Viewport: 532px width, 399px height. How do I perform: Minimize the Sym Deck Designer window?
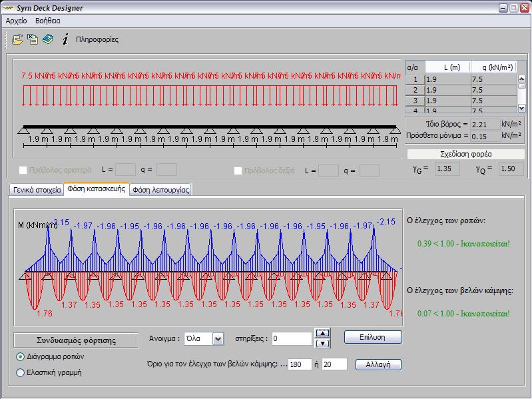click(x=503, y=8)
